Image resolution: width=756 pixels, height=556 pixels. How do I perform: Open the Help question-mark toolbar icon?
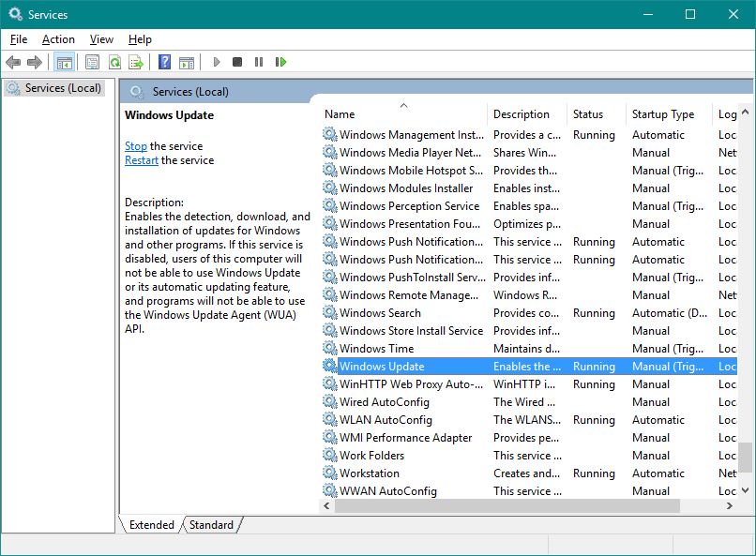164,62
